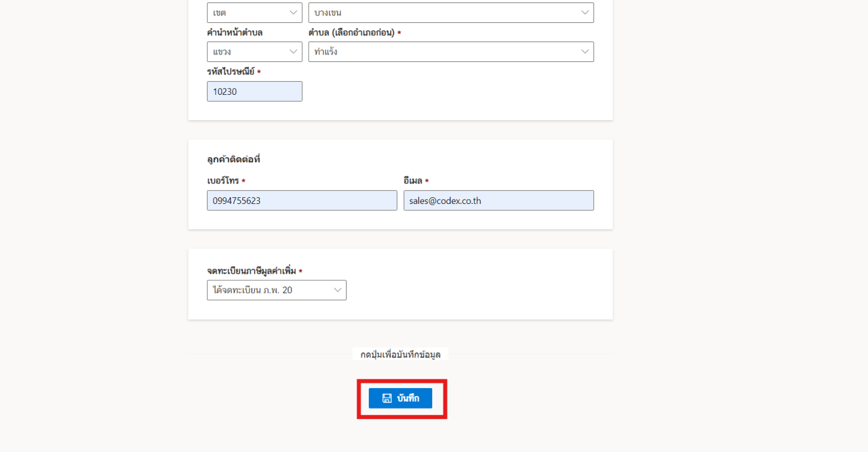Click the คำนำหน้าตำบล label
This screenshot has width=868, height=452.
[235, 33]
